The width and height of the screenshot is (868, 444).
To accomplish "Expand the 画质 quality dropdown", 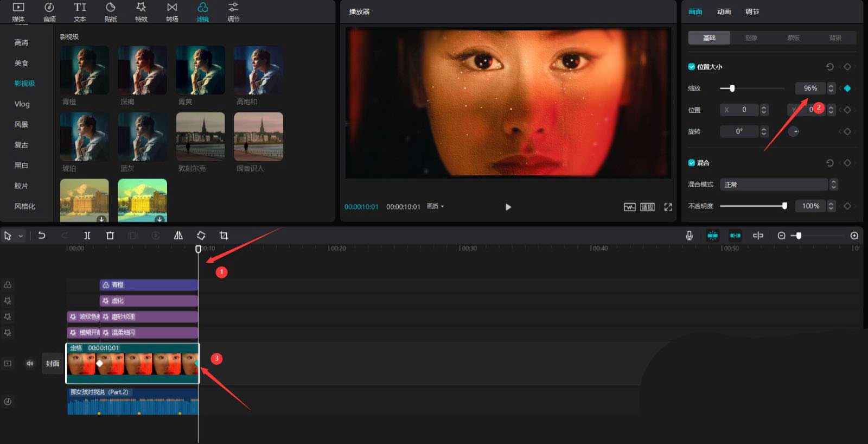I will [x=435, y=206].
